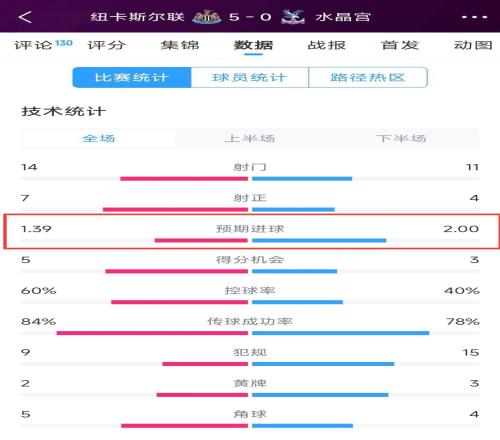Viewport: 500px width, 440px height.
Task: Open the 首发 lineup tab
Action: tap(400, 45)
